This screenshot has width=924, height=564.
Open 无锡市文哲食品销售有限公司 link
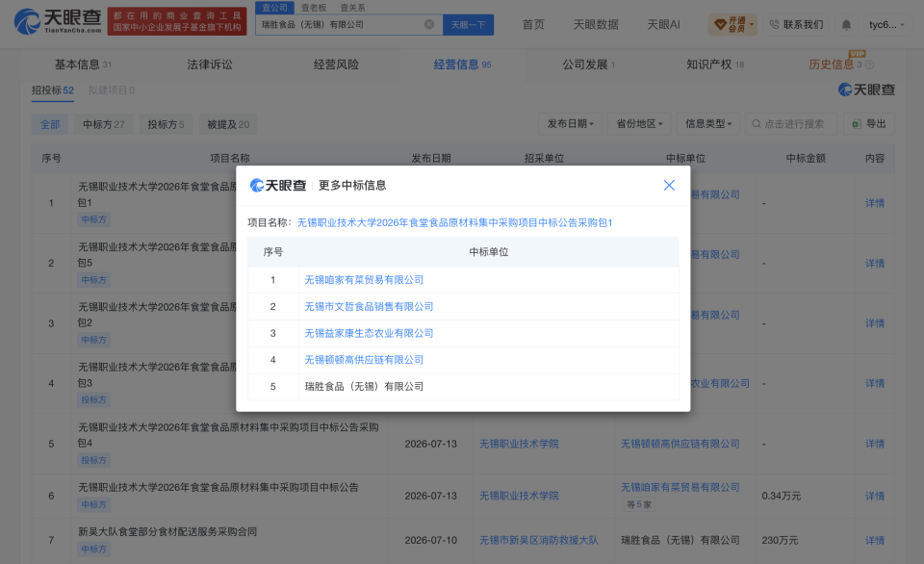[x=369, y=306]
